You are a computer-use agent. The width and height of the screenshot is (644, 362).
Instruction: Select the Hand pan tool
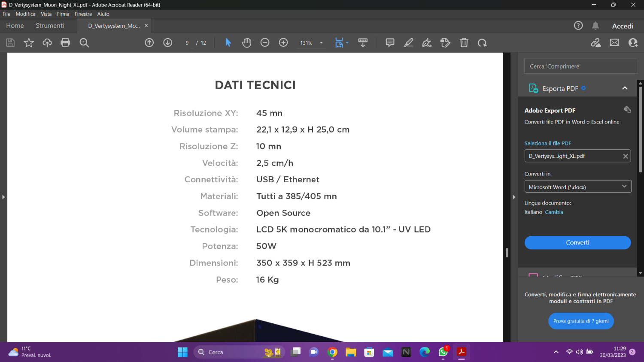click(x=246, y=42)
